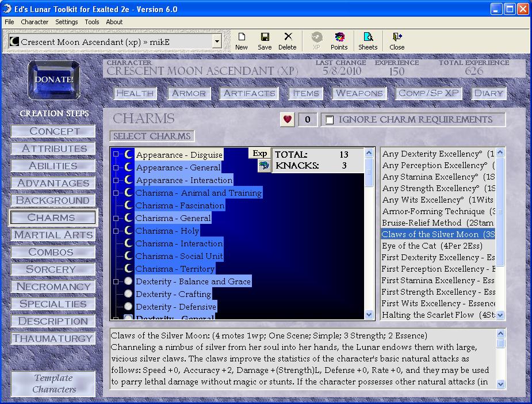Click the moon icon for Charisma - Fascination
Image resolution: width=532 pixels, height=404 pixels.
tap(128, 205)
